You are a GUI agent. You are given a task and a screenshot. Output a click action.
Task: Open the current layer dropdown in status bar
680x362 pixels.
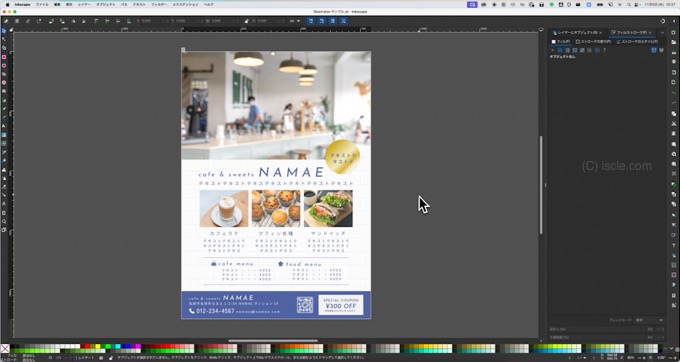(86, 358)
